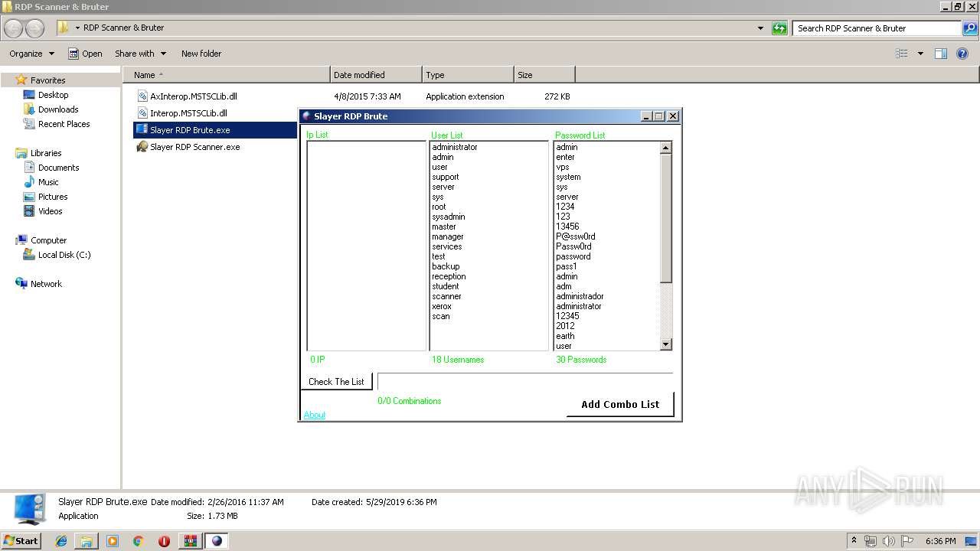Click the search magnifier icon
980x551 pixels.
coord(970,28)
